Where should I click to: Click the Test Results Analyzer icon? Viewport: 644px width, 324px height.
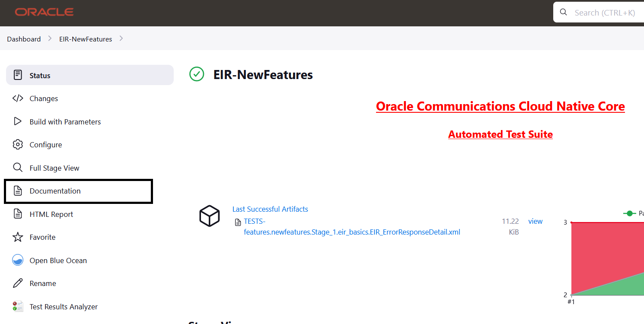pos(18,306)
